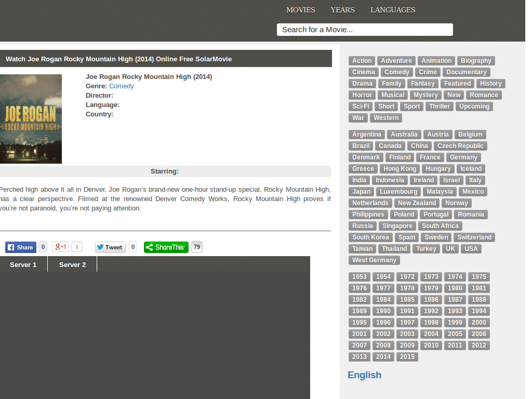The width and height of the screenshot is (532, 399).
Task: Click the Facebook Share button
Action: tap(21, 247)
